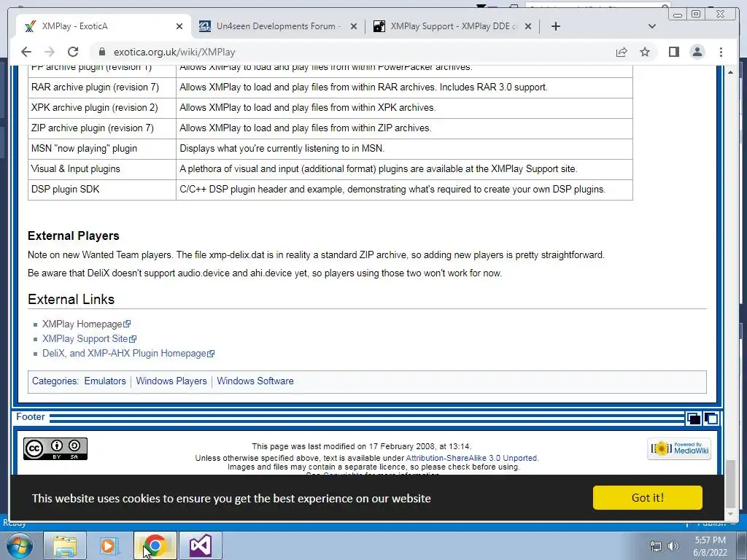Open Windows Media Player taskbar icon
747x560 pixels.
[x=109, y=545]
